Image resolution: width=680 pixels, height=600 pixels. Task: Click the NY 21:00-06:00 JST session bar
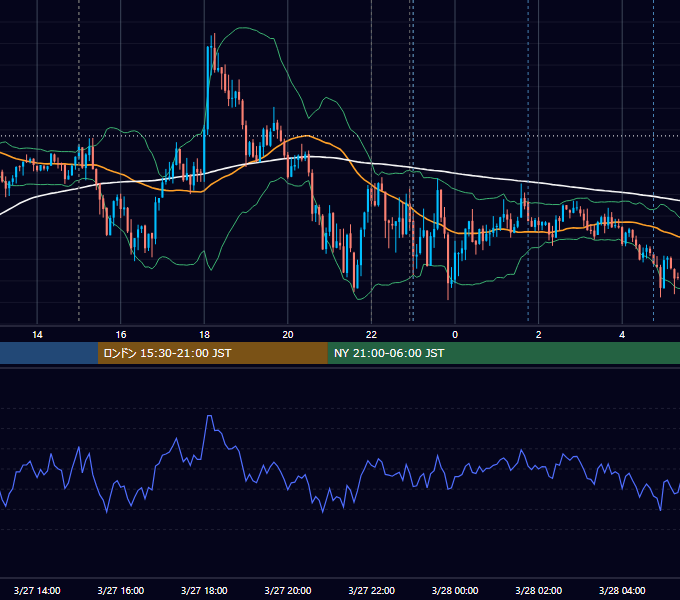(x=503, y=353)
